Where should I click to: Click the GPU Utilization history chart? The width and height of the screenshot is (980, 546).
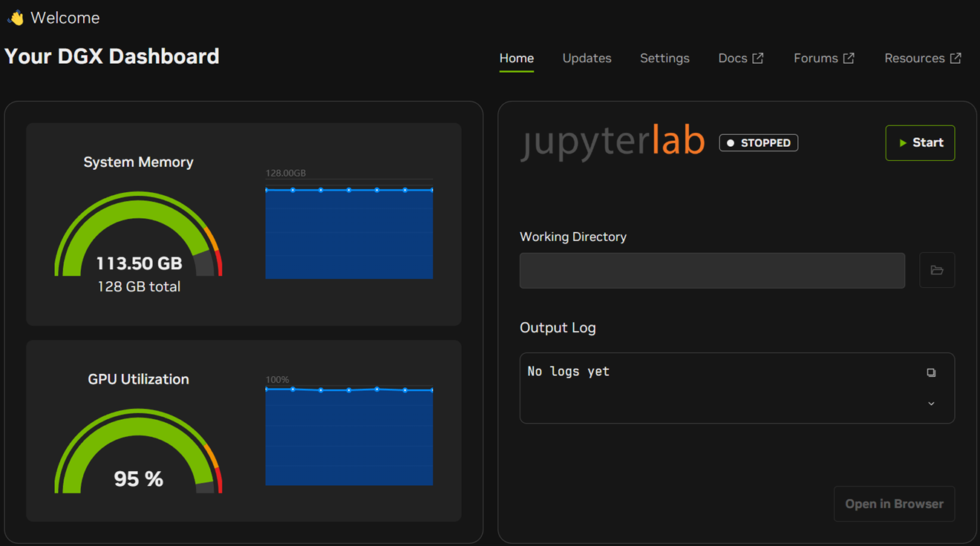pyautogui.click(x=349, y=435)
